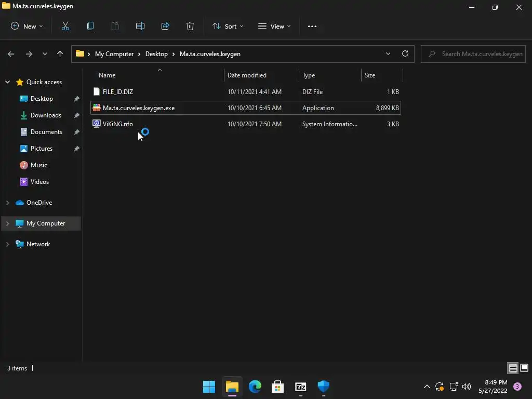The height and width of the screenshot is (399, 532).
Task: Open the clock and date flyout
Action: point(493,387)
